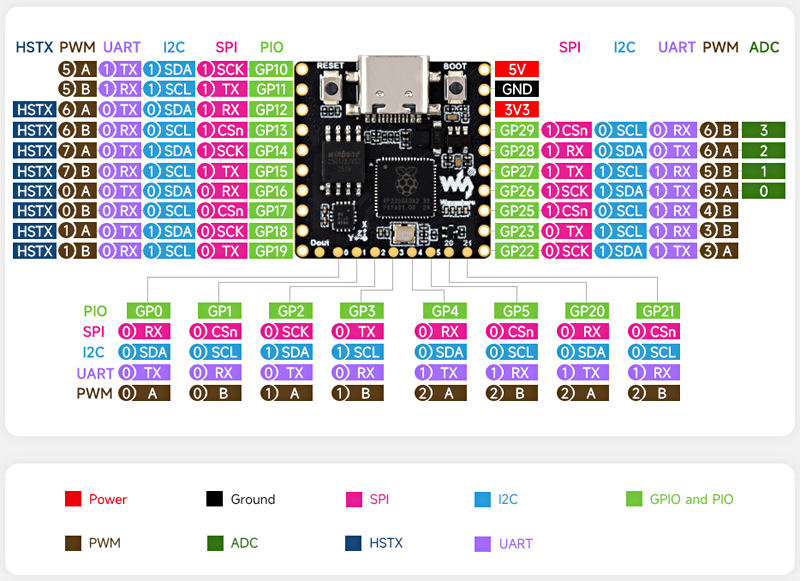800x581 pixels.
Task: Select the GP29 pin label
Action: pos(517,130)
